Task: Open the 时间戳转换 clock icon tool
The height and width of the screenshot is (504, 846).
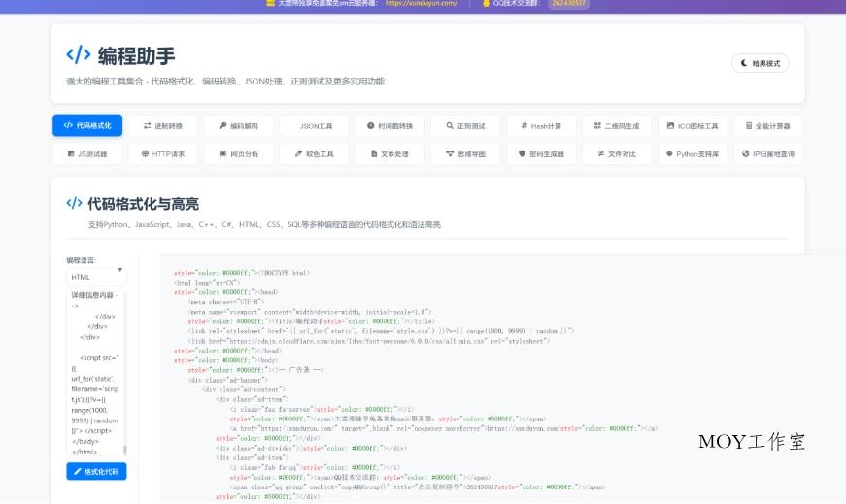Action: coord(390,125)
